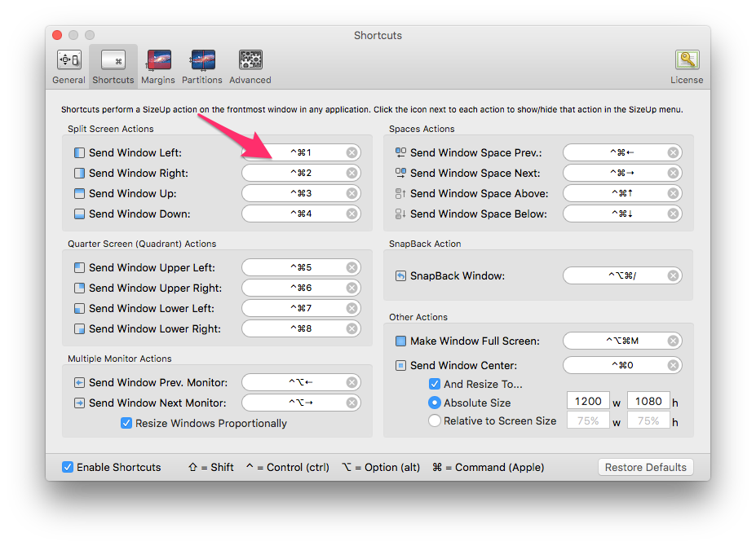This screenshot has height=546, width=756.
Task: Toggle menu icon for Send Window Upper Left
Action: tap(80, 267)
